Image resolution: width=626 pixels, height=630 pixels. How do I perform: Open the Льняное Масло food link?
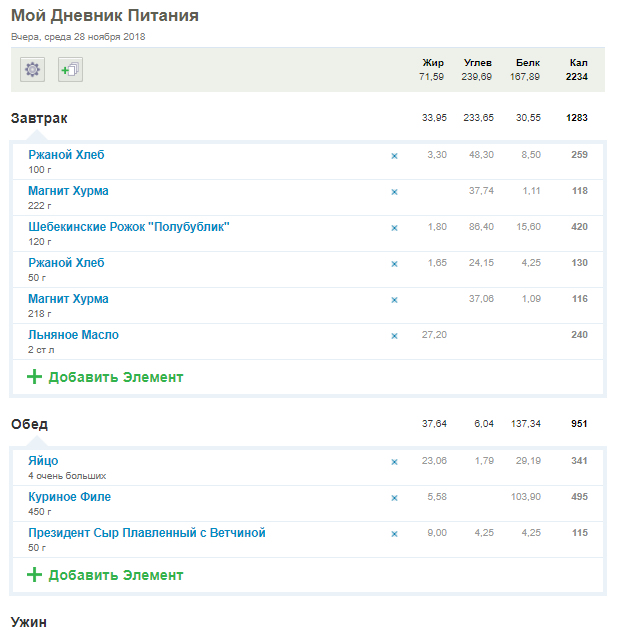(x=73, y=335)
